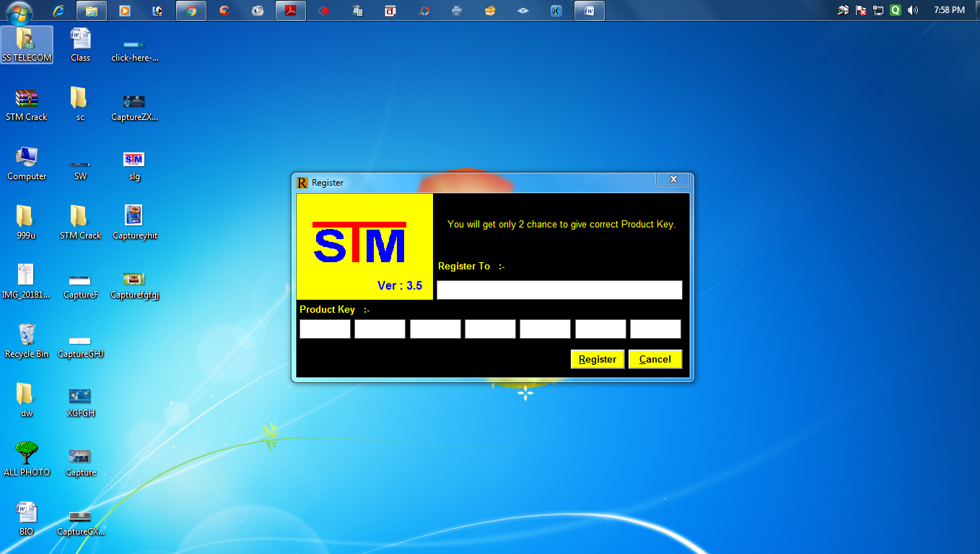This screenshot has height=554, width=980.
Task: Focus the Register To name field
Action: [x=559, y=290]
